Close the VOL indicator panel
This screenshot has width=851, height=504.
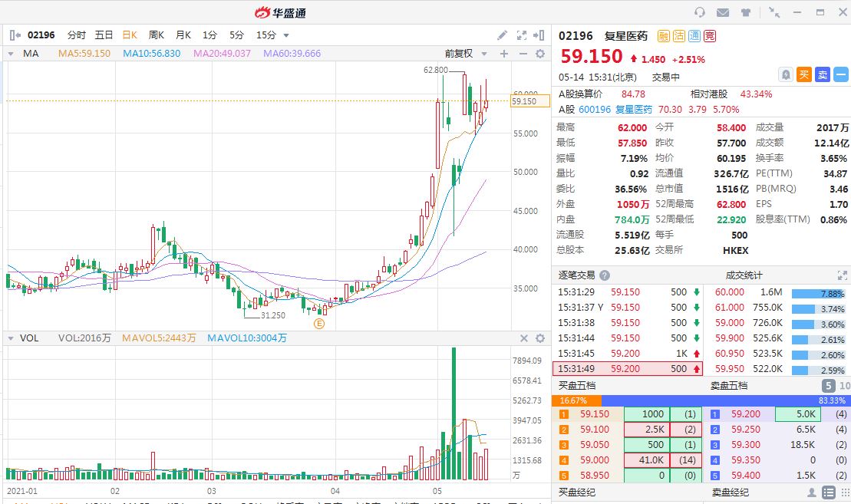(x=524, y=338)
